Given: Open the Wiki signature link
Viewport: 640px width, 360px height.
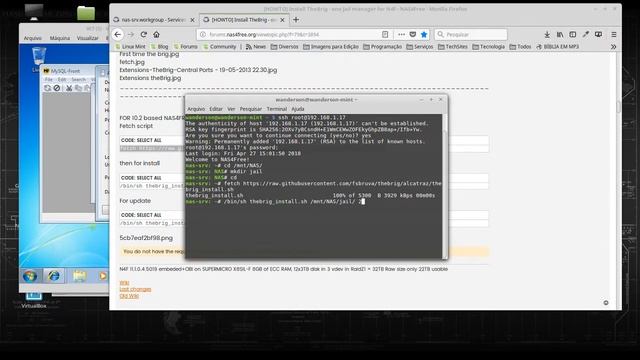Looking at the screenshot, I should (124, 282).
